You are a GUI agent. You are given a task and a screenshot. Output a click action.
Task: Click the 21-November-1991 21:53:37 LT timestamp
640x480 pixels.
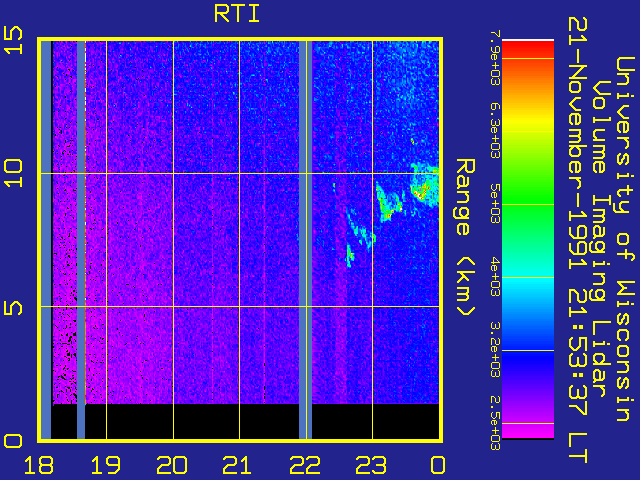578,240
